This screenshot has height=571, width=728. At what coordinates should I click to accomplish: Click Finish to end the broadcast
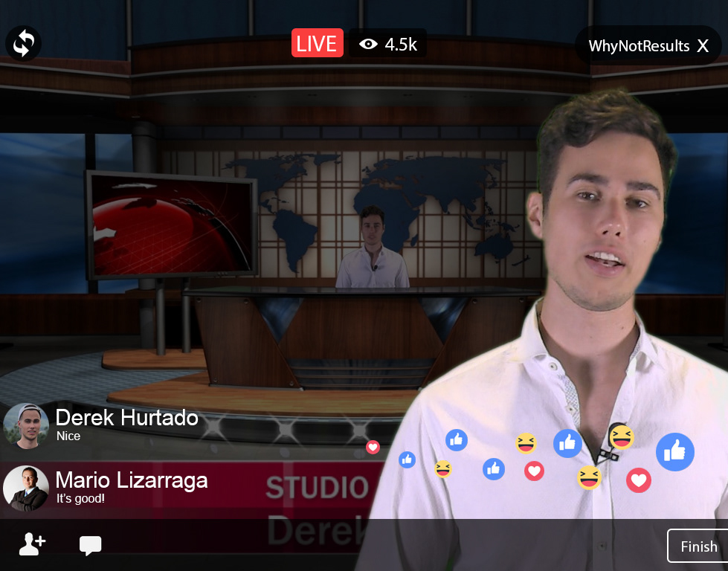698,546
